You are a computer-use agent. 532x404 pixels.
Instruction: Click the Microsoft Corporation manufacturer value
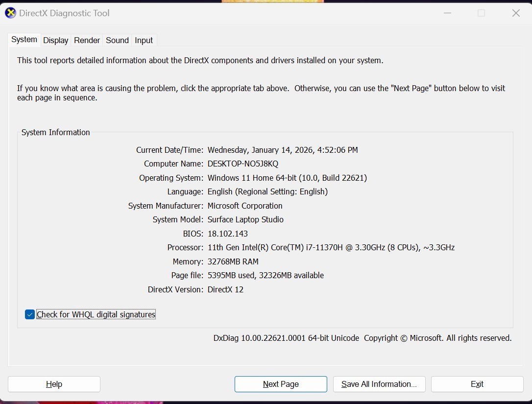(244, 206)
